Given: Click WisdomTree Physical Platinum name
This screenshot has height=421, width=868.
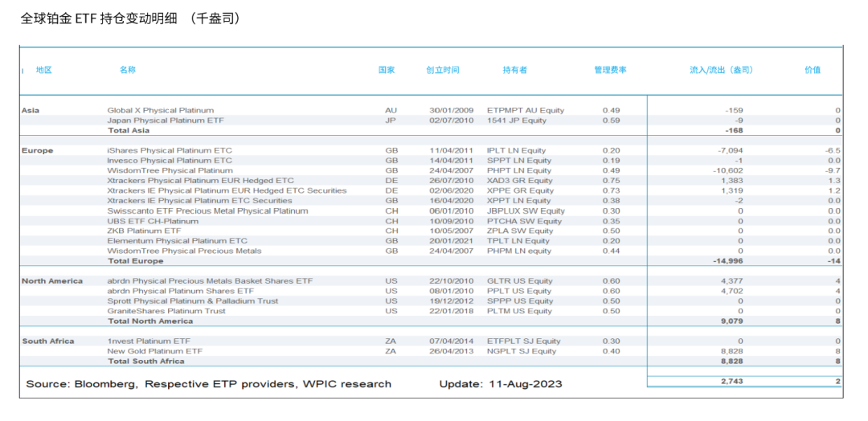Looking at the screenshot, I should (170, 170).
